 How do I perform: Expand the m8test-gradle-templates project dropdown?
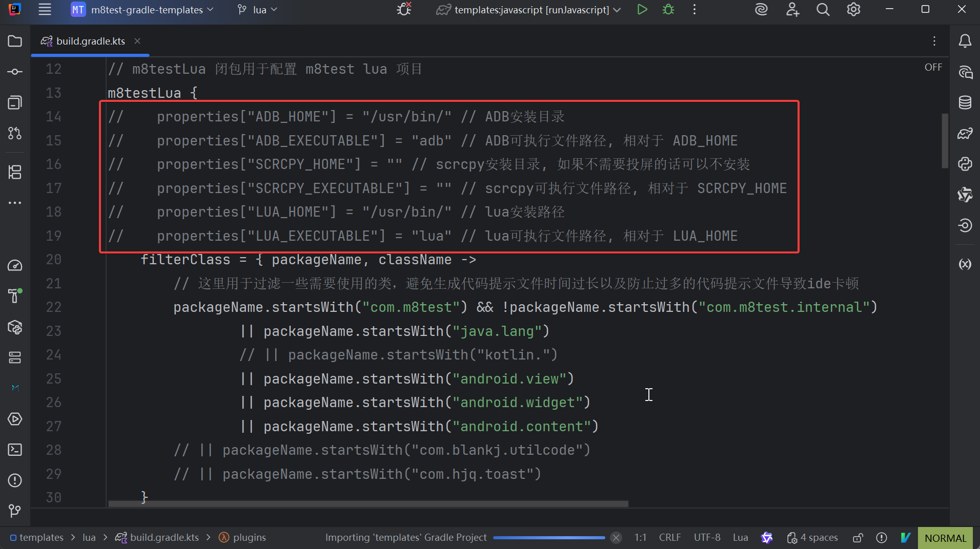click(142, 10)
